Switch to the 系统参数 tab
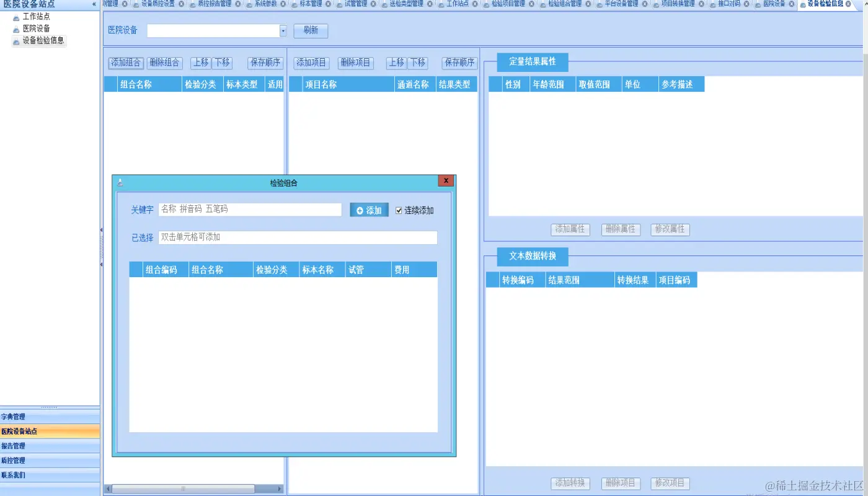The width and height of the screenshot is (868, 496). tap(265, 4)
